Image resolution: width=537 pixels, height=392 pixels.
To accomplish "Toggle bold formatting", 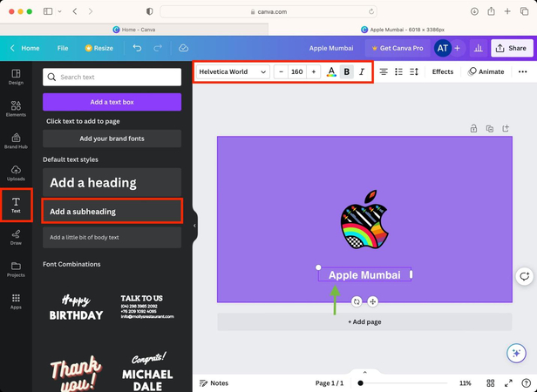I will (x=347, y=72).
